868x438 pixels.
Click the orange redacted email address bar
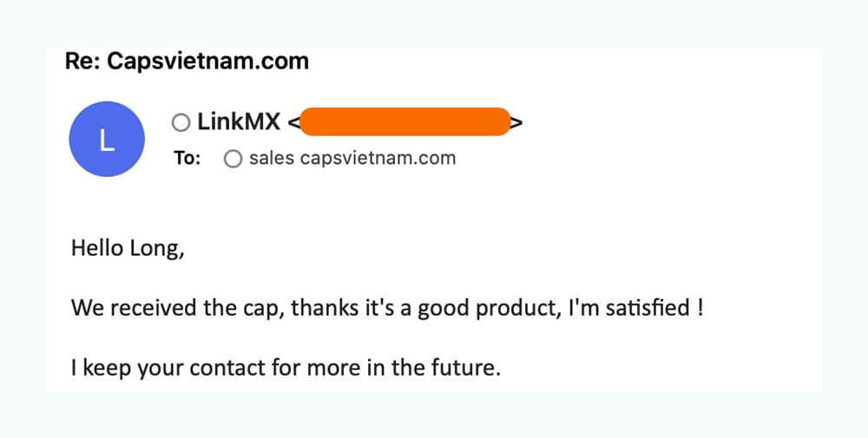pos(405,121)
